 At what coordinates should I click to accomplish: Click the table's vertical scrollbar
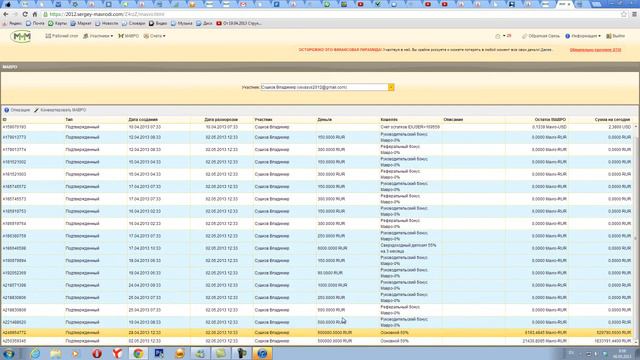[x=636, y=233]
